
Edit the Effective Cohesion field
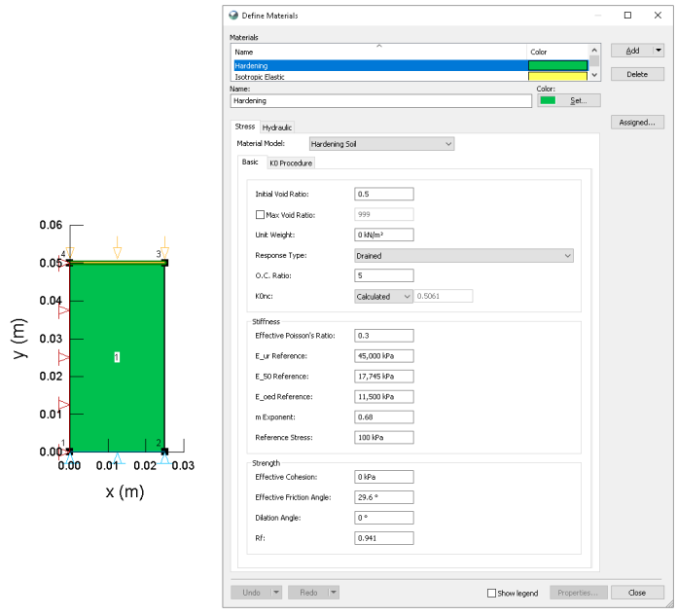(x=384, y=477)
